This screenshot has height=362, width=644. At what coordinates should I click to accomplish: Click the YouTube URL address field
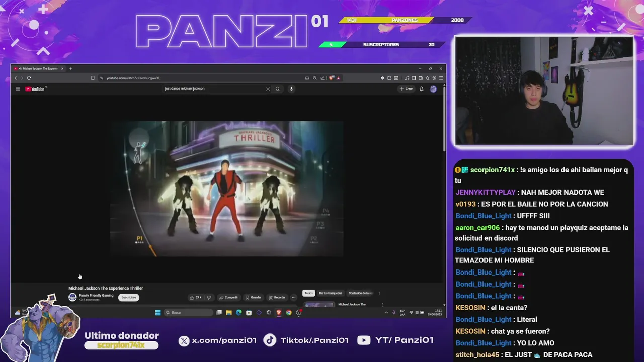pyautogui.click(x=201, y=78)
